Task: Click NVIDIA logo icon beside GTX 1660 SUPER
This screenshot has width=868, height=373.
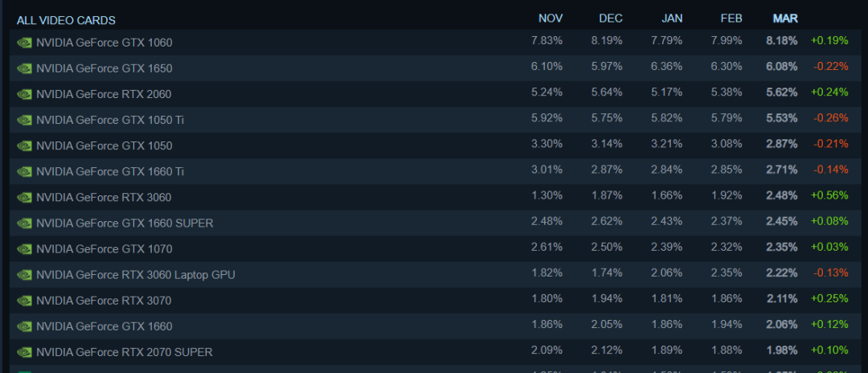Action: (24, 223)
